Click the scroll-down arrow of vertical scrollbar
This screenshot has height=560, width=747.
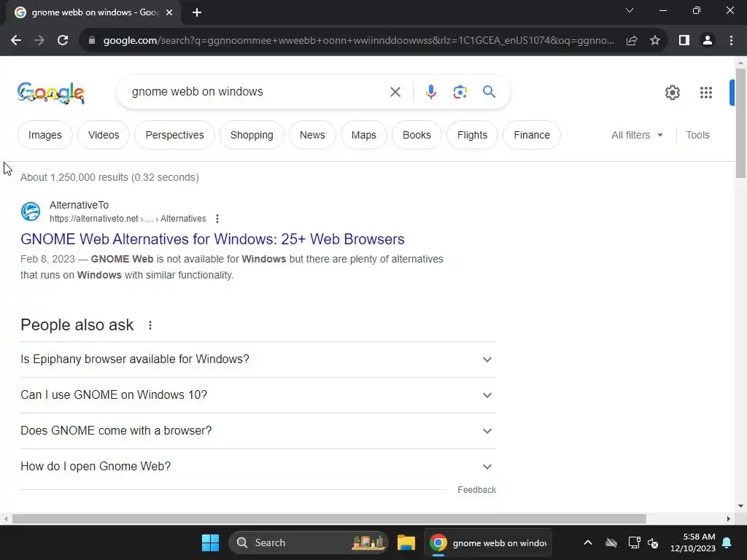pos(740,506)
